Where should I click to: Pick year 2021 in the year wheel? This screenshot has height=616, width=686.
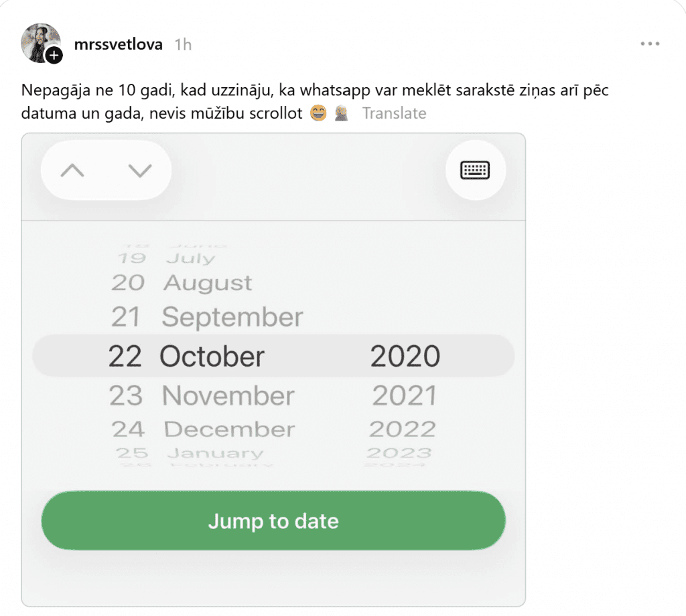pos(404,395)
